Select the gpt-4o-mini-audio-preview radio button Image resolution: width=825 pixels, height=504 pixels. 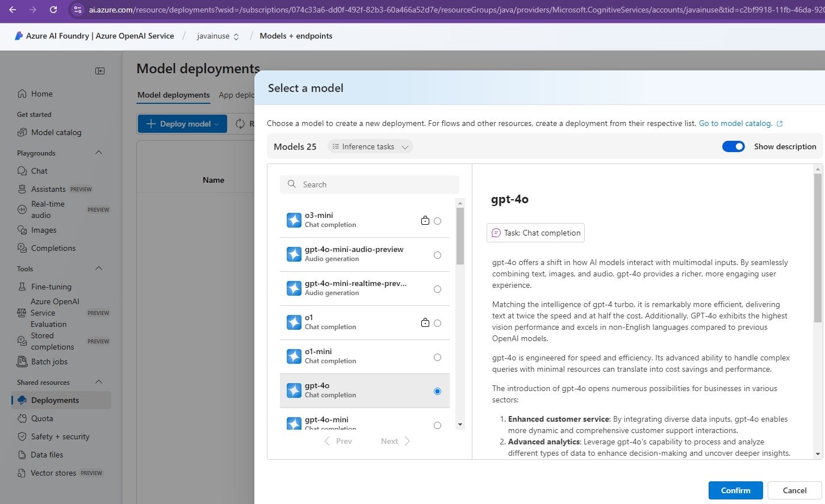437,255
